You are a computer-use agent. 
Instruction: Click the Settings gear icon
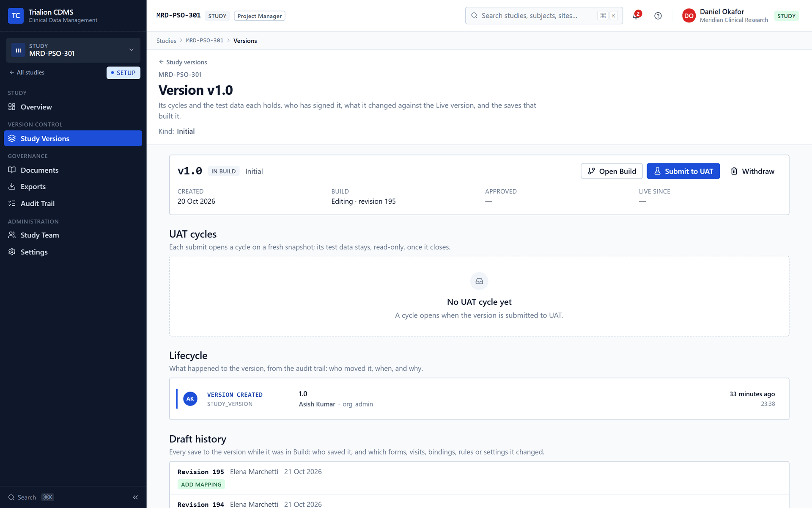(x=12, y=252)
